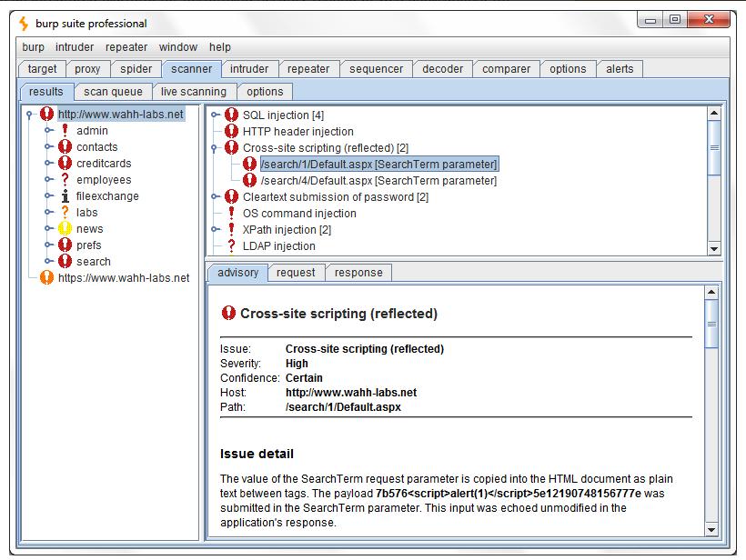Viewport: 746px width, 560px height.
Task: Expand the SQL injection [4] issue group
Action: click(215, 115)
